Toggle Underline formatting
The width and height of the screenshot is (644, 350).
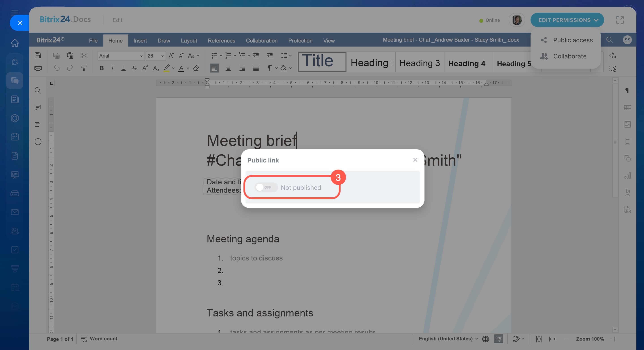click(123, 68)
